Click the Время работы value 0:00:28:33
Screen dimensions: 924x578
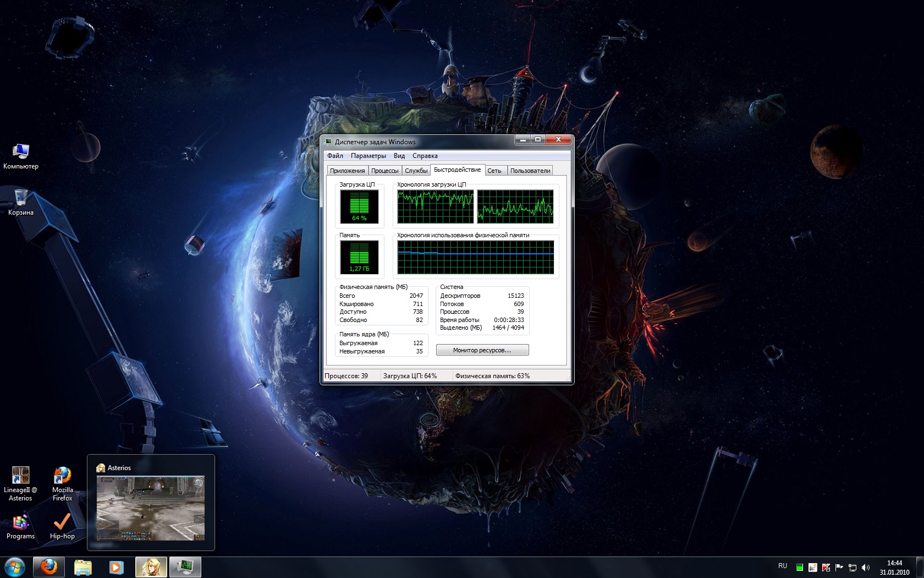click(x=509, y=320)
